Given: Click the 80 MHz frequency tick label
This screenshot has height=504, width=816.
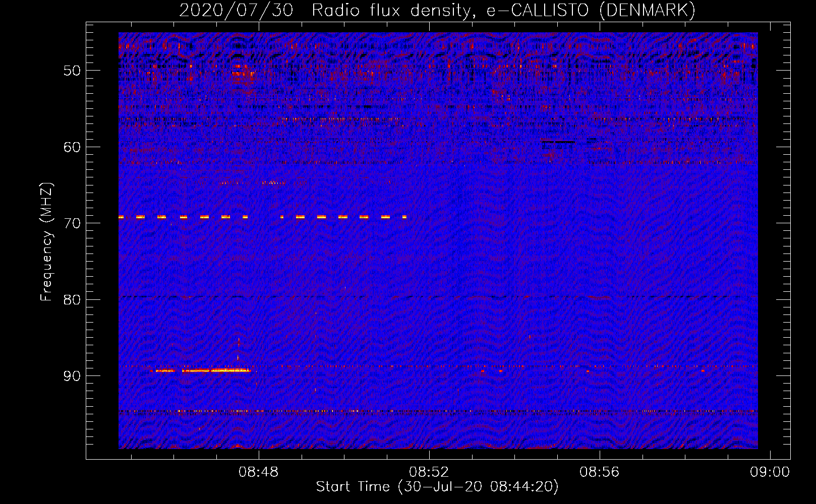Looking at the screenshot, I should coord(72,300).
